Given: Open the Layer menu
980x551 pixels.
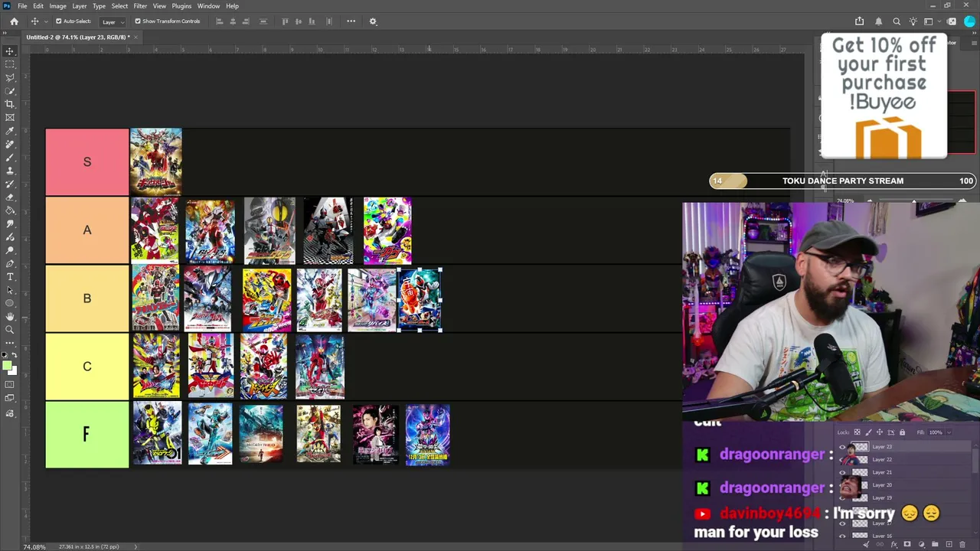Looking at the screenshot, I should tap(80, 6).
